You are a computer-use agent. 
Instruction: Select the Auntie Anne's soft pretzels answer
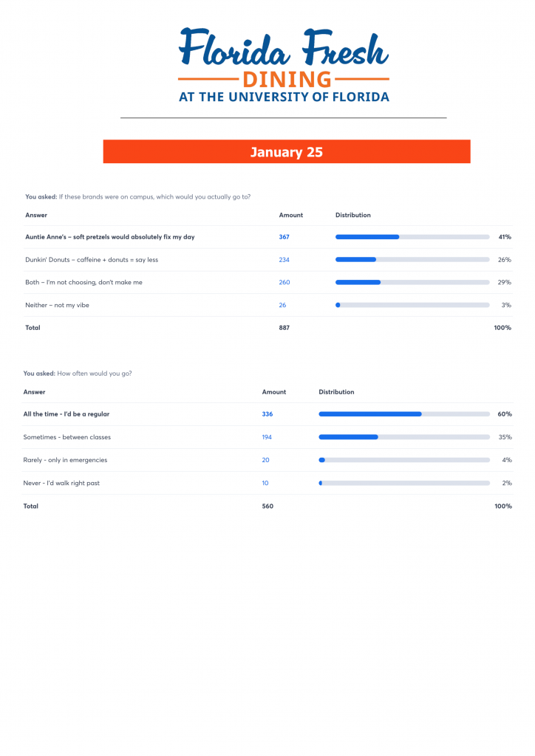pyautogui.click(x=110, y=237)
